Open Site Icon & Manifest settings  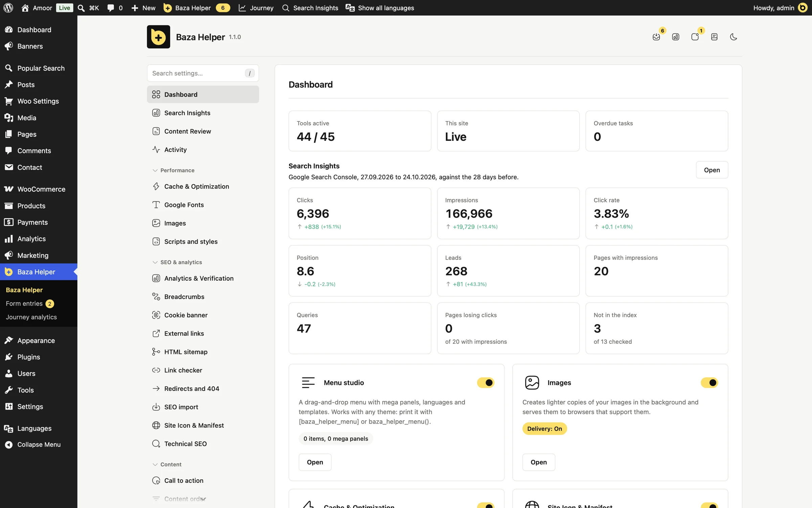pyautogui.click(x=203, y=425)
